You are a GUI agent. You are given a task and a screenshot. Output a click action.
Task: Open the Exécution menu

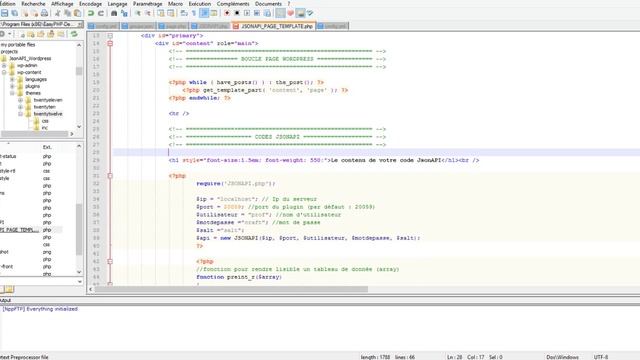click(200, 4)
